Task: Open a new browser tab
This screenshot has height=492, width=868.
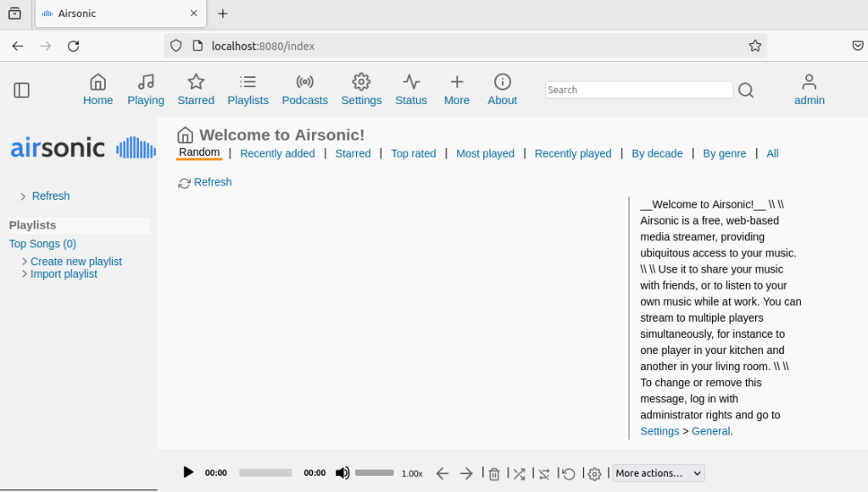Action: click(223, 14)
